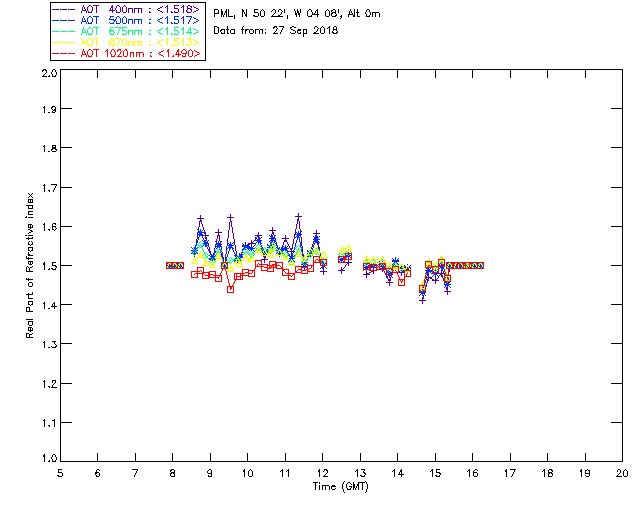The image size is (640, 512).
Task: Click the 1.2 y-axis tick label
Action: 49,384
